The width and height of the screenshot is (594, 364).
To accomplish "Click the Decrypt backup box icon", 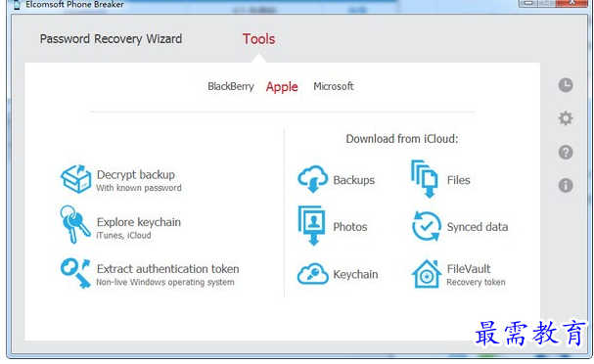I will click(x=75, y=179).
